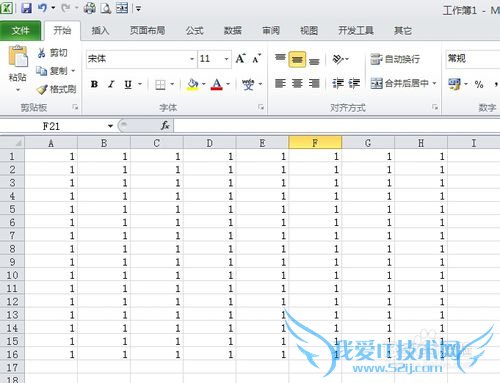Open the fill color dropdown arrow
The width and height of the screenshot is (500, 383).
pyautogui.click(x=204, y=84)
